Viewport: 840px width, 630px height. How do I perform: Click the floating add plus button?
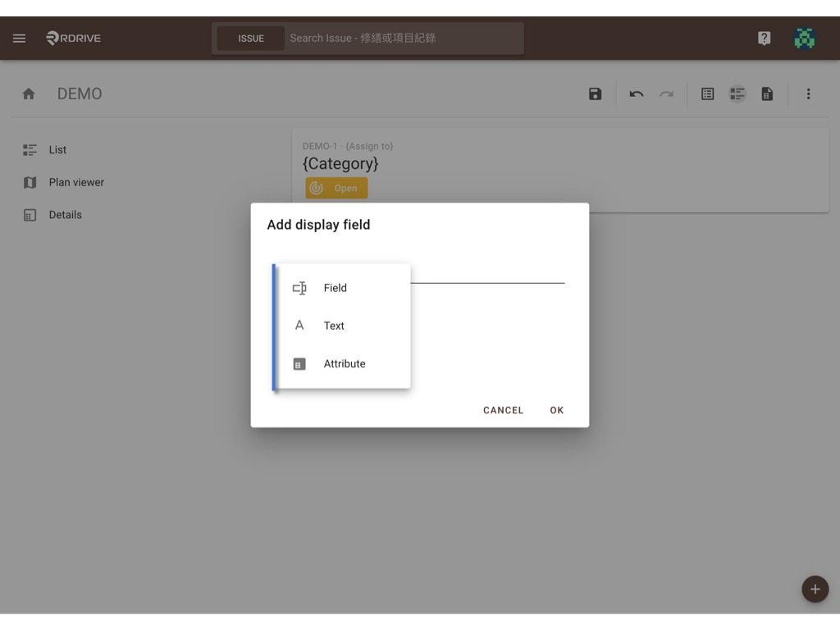coord(815,589)
